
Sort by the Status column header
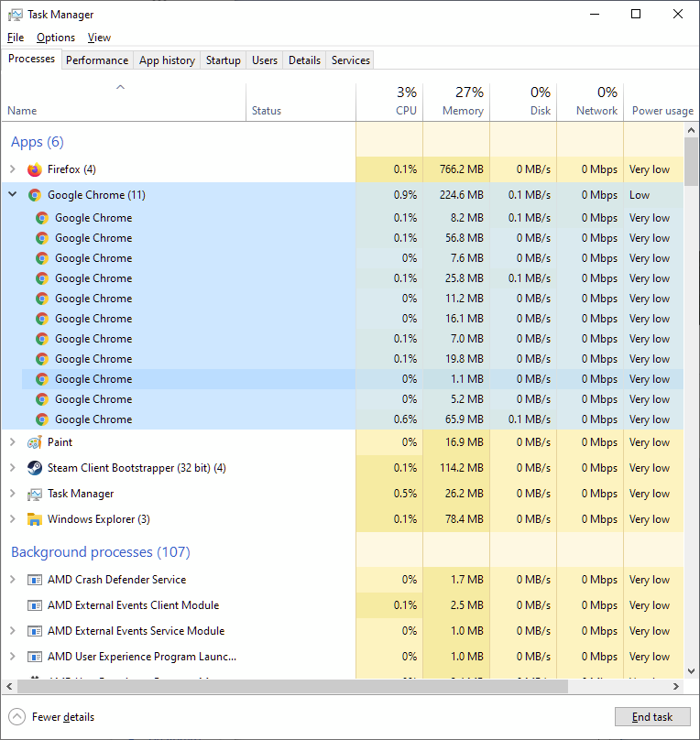[301, 103]
